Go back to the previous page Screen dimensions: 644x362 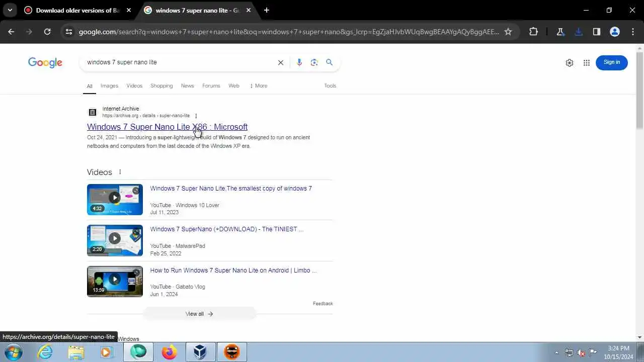point(11,32)
